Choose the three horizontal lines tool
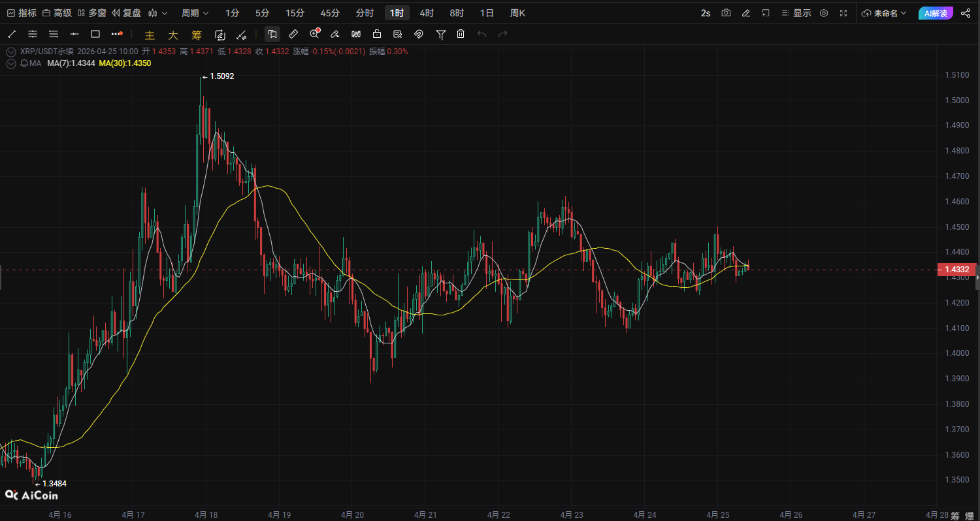 pyautogui.click(x=54, y=34)
